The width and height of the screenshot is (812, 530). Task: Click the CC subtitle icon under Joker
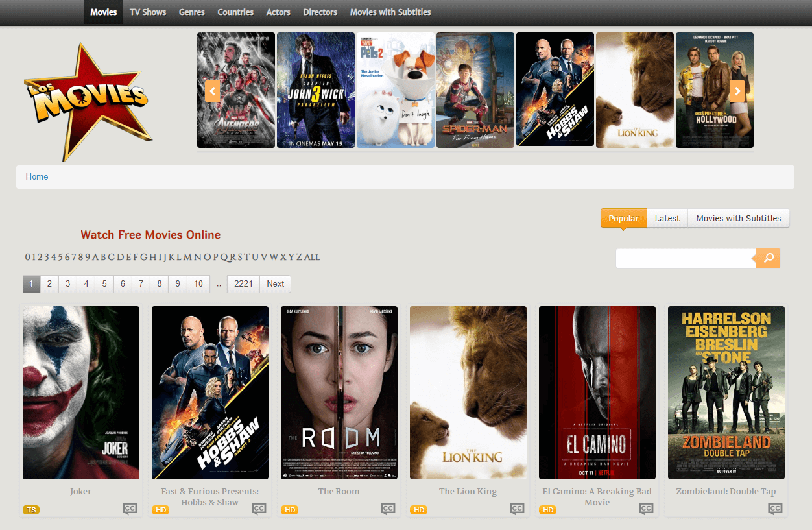pyautogui.click(x=130, y=509)
